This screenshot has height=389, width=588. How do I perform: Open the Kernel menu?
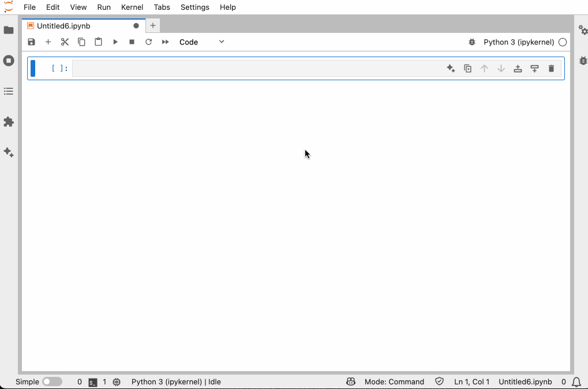(x=132, y=8)
